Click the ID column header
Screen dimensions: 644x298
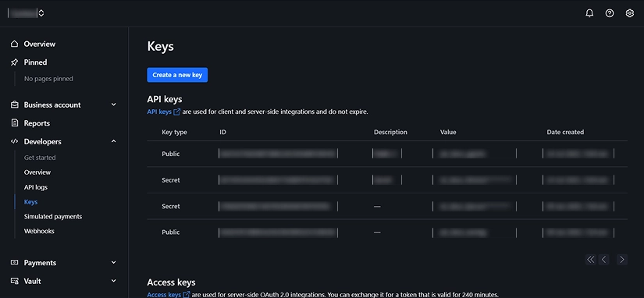click(223, 132)
